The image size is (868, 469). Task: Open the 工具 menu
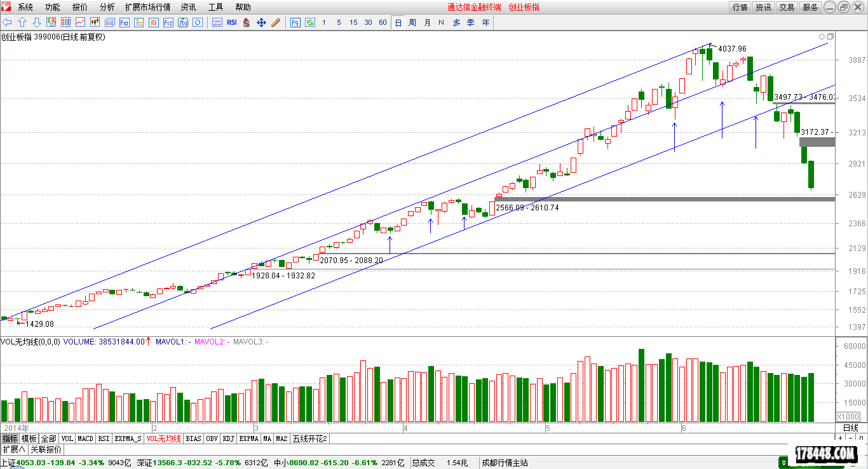pyautogui.click(x=216, y=7)
